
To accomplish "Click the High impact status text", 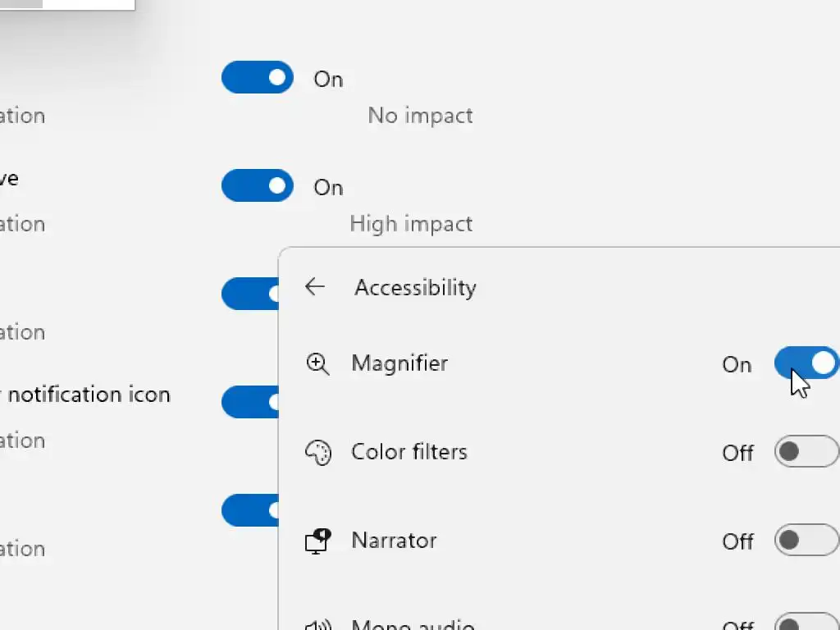I will [x=411, y=224].
